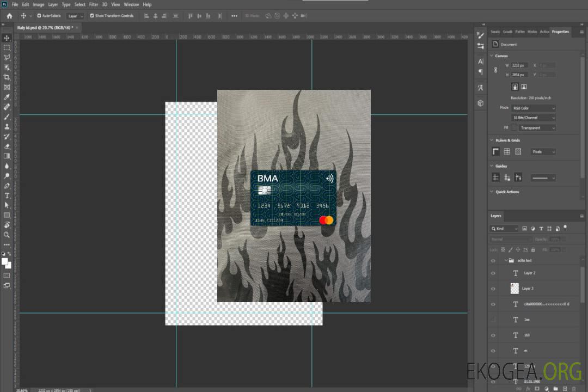The width and height of the screenshot is (588, 392).
Task: Create a new layer from Layers panel footer
Action: tap(564, 389)
